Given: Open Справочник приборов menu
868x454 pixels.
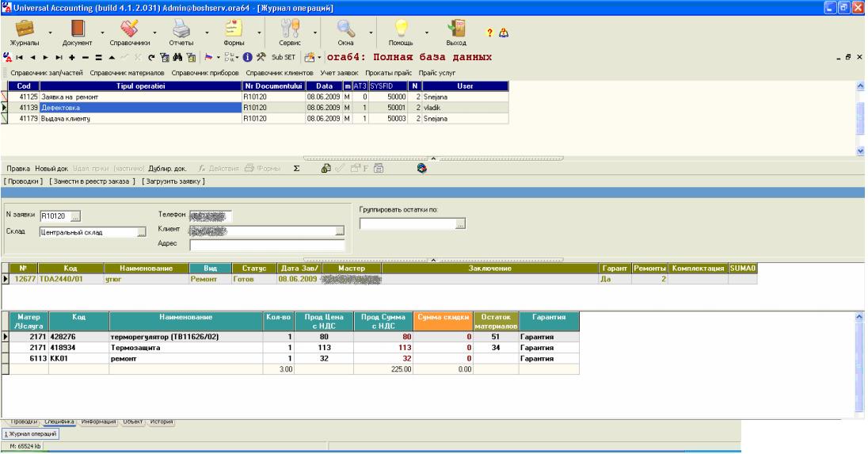Looking at the screenshot, I should 205,73.
